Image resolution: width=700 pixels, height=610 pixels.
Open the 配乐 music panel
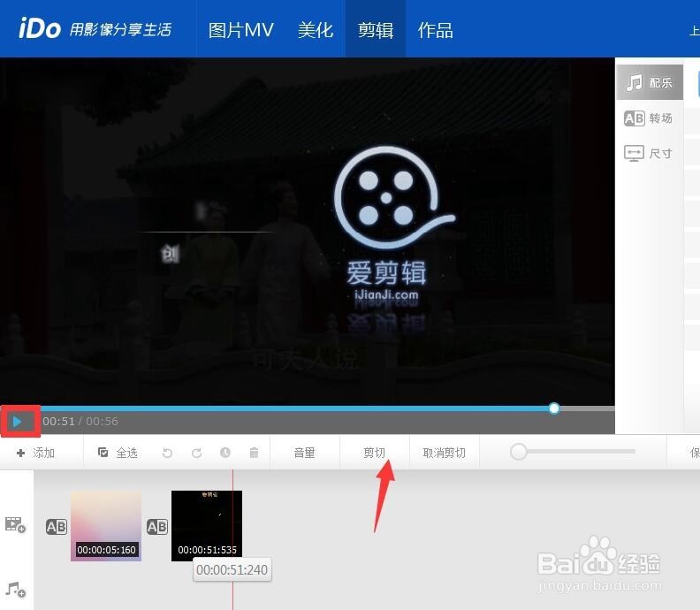coord(650,82)
